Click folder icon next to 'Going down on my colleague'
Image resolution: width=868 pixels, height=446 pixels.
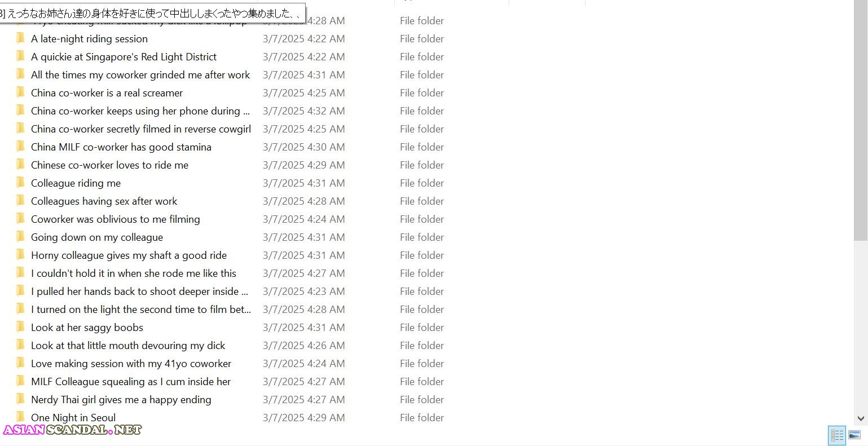click(x=20, y=237)
